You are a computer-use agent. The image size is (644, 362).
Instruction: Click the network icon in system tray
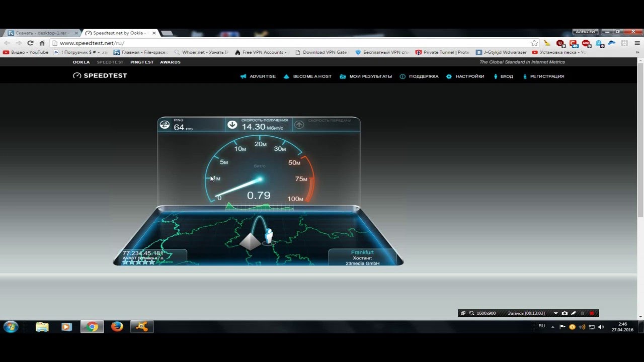point(591,327)
